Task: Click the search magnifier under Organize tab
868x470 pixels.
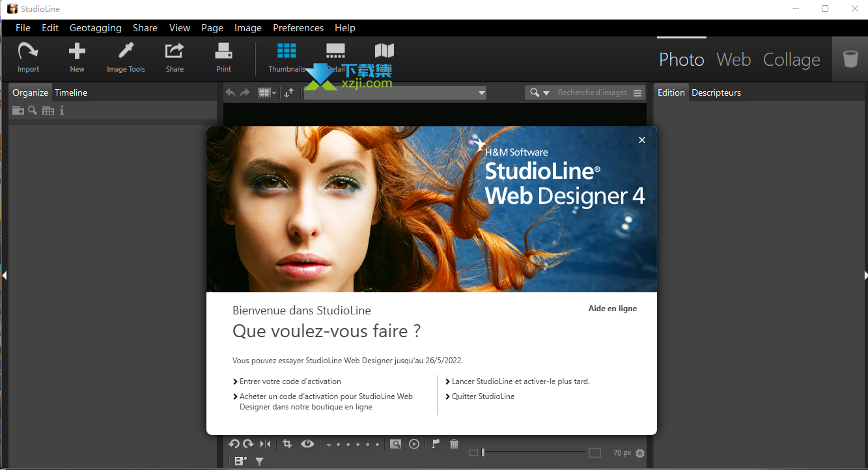Action: 33,111
